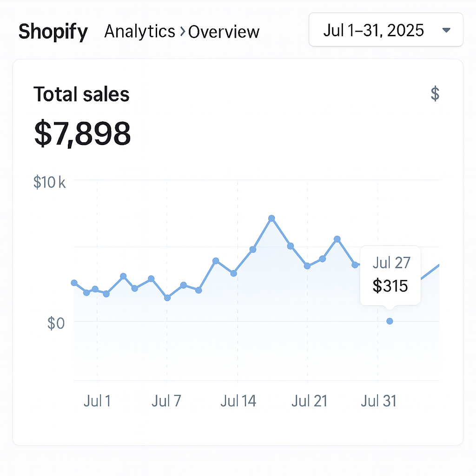Click the Jul 7 x-axis label
The image size is (476, 476).
pos(166,401)
